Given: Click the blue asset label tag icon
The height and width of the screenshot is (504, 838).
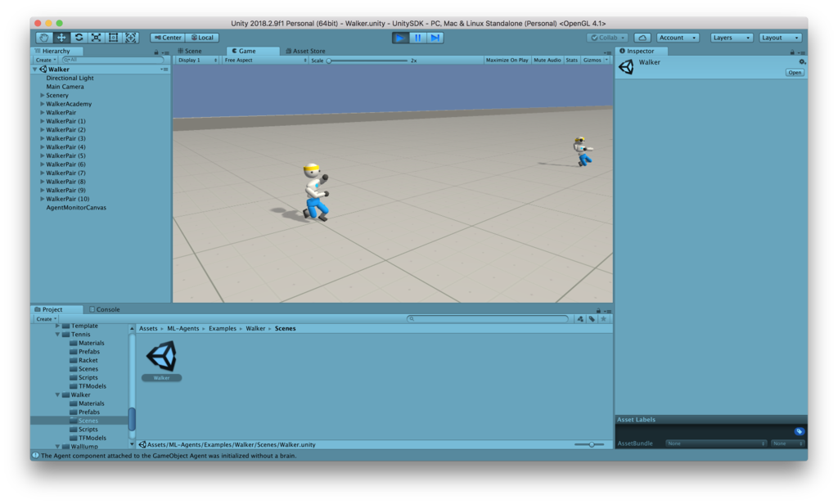Looking at the screenshot, I should (x=799, y=431).
